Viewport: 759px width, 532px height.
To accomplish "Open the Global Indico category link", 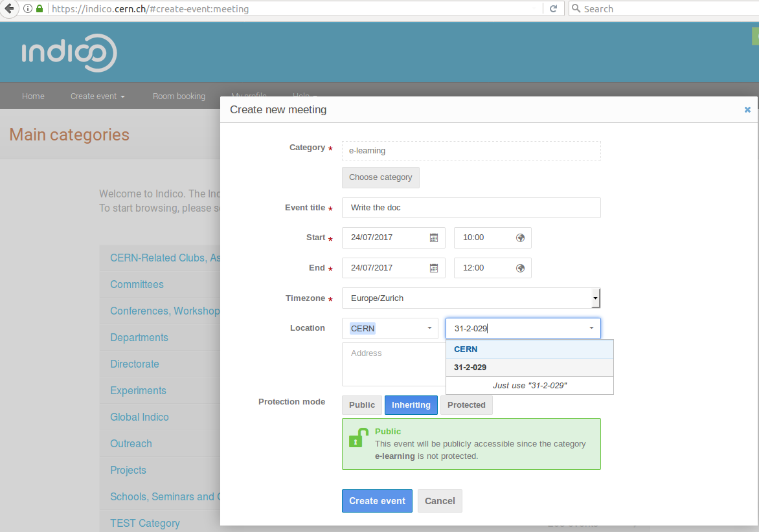I will click(x=139, y=417).
